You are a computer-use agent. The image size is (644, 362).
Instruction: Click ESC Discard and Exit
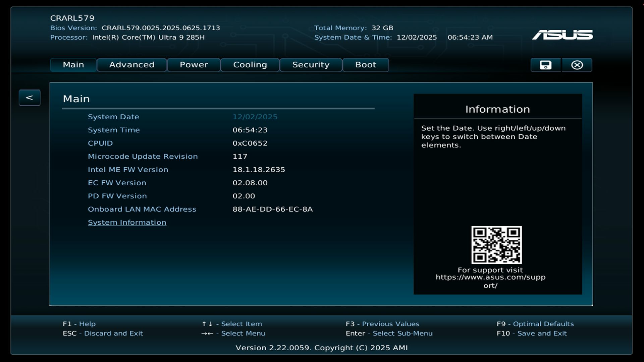103,333
